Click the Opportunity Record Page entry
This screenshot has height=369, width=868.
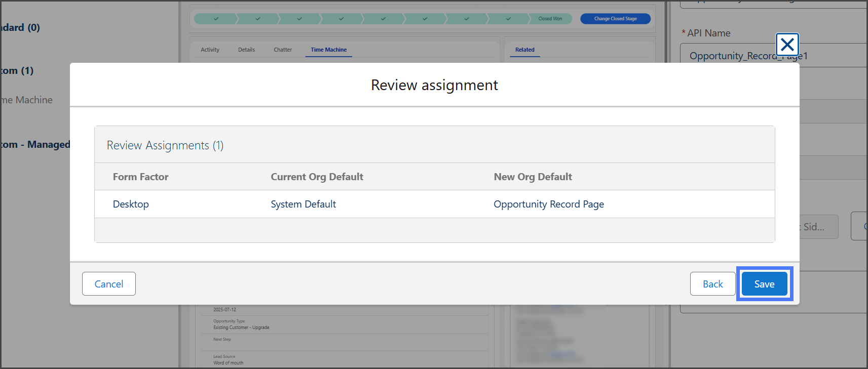coord(548,204)
